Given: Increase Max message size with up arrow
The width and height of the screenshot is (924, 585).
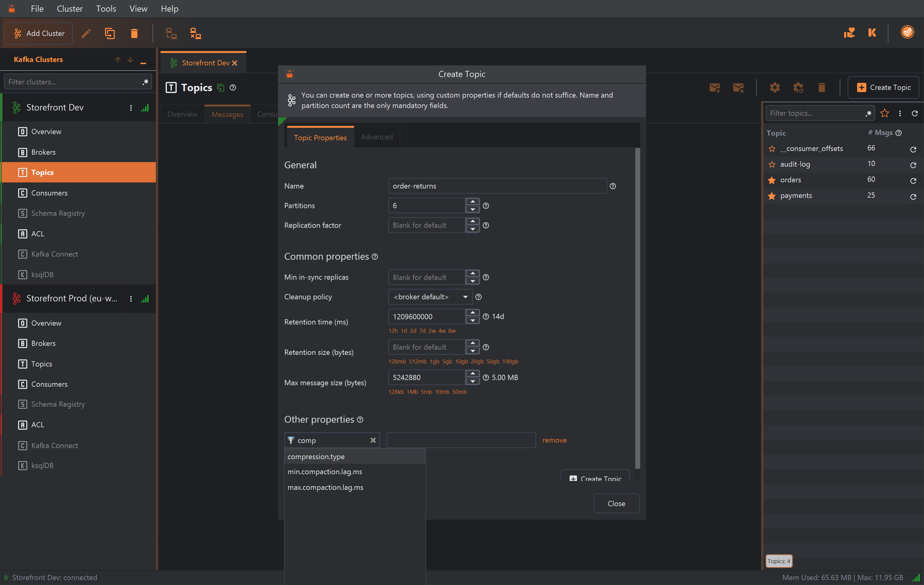Looking at the screenshot, I should 473,374.
